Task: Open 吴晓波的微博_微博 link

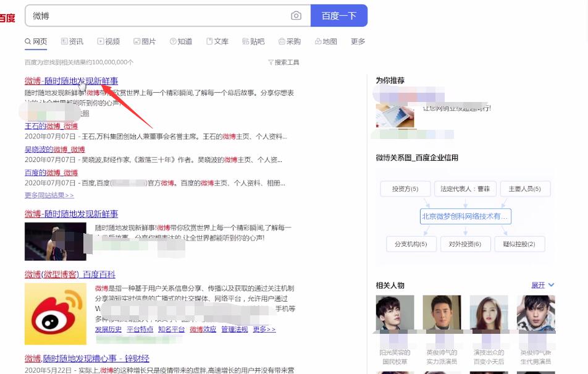Action: tap(55, 150)
